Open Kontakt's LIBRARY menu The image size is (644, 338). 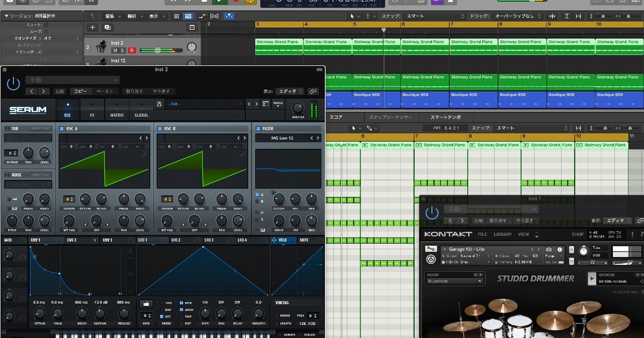pos(502,234)
